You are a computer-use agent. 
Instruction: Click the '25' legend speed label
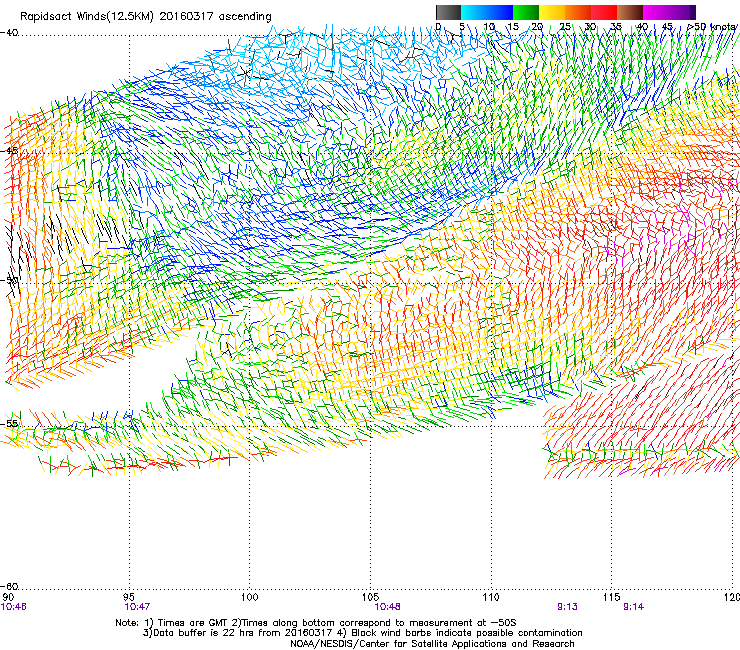click(x=565, y=26)
